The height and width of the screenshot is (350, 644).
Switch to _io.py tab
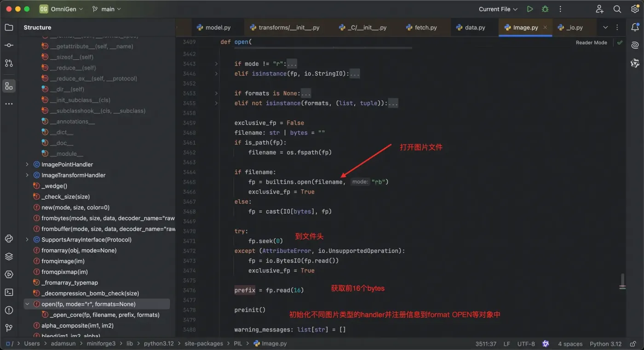(570, 28)
